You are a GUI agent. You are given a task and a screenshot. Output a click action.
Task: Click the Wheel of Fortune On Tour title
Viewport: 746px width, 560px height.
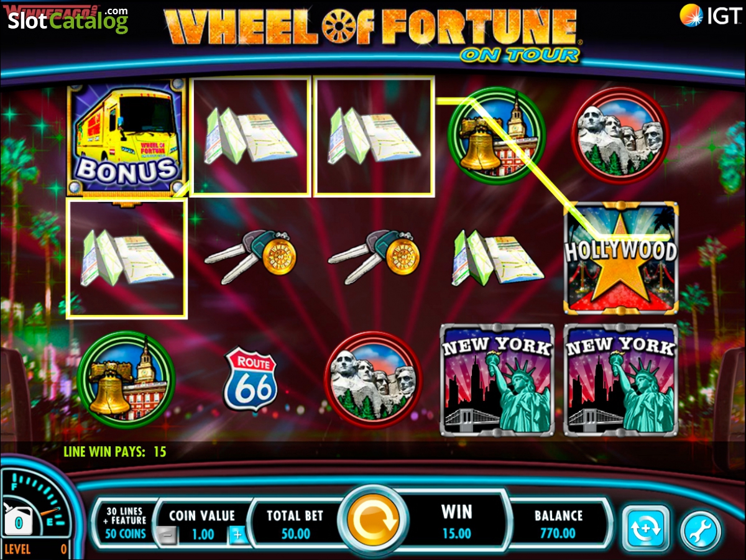[x=372, y=32]
